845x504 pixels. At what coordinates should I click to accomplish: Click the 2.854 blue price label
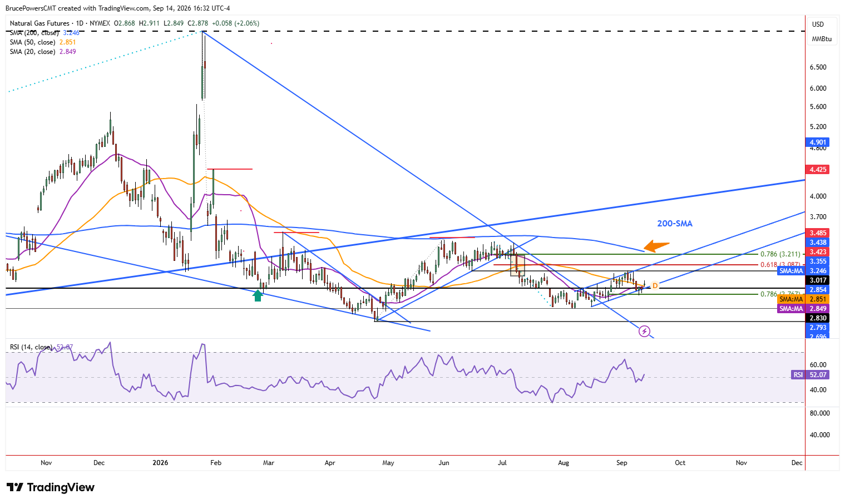click(818, 290)
